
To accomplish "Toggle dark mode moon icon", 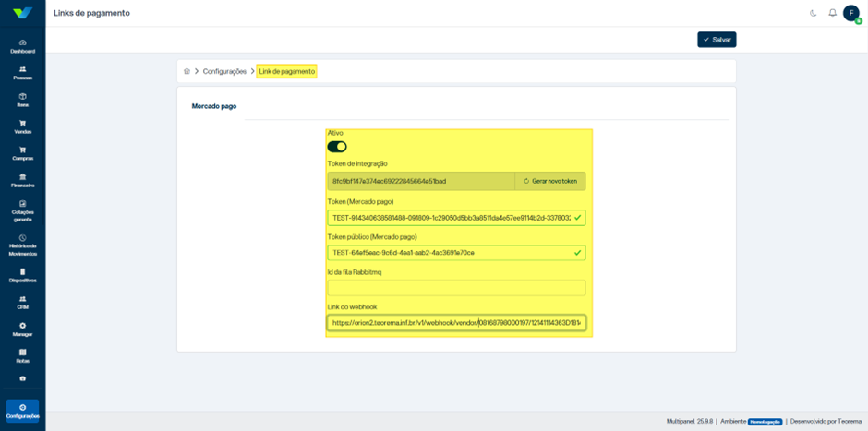I will [x=814, y=13].
